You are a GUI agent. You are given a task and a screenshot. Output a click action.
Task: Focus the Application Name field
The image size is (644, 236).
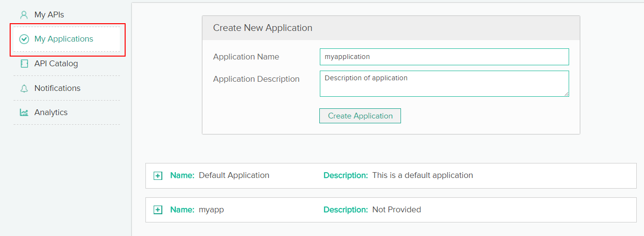(444, 57)
